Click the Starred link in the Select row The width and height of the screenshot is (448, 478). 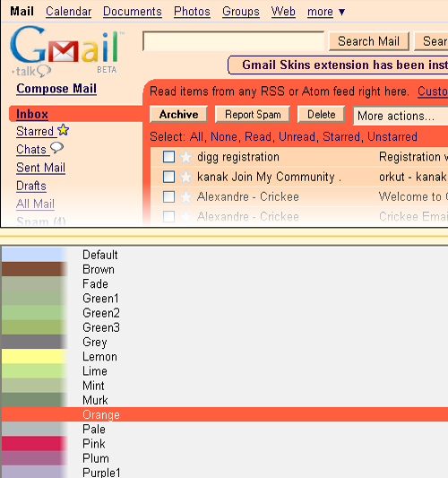click(341, 136)
